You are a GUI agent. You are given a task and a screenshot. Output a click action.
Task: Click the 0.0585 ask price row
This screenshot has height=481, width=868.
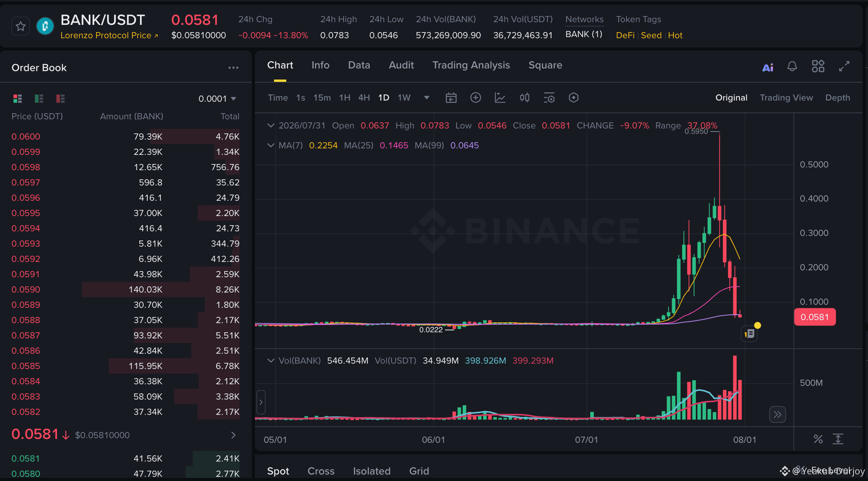[x=126, y=366]
